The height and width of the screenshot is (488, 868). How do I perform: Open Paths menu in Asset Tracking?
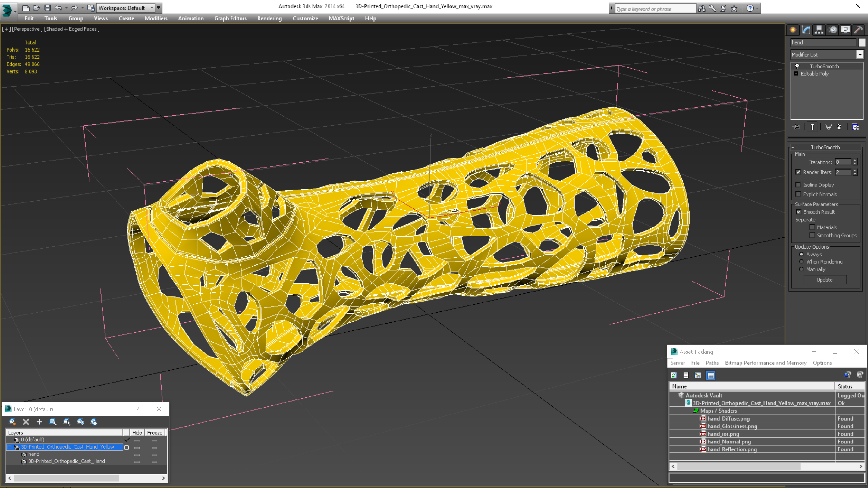pos(712,363)
